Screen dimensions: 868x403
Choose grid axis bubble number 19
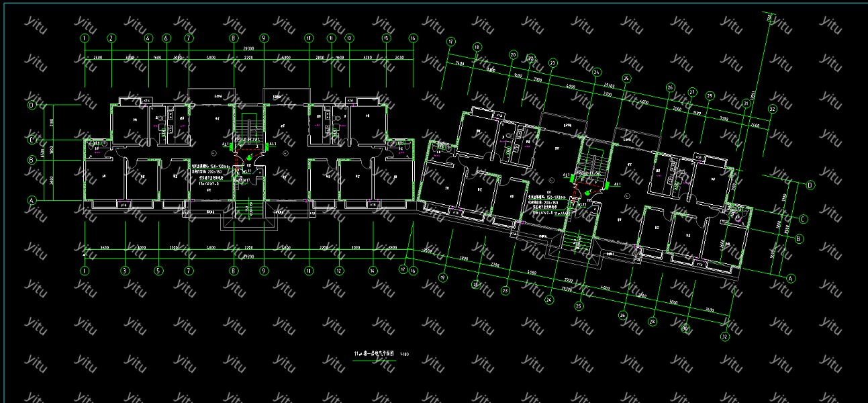[x=442, y=277]
